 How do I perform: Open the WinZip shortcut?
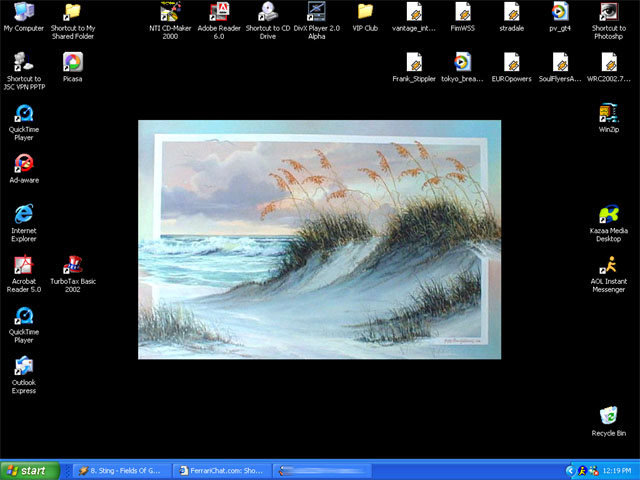click(x=609, y=118)
